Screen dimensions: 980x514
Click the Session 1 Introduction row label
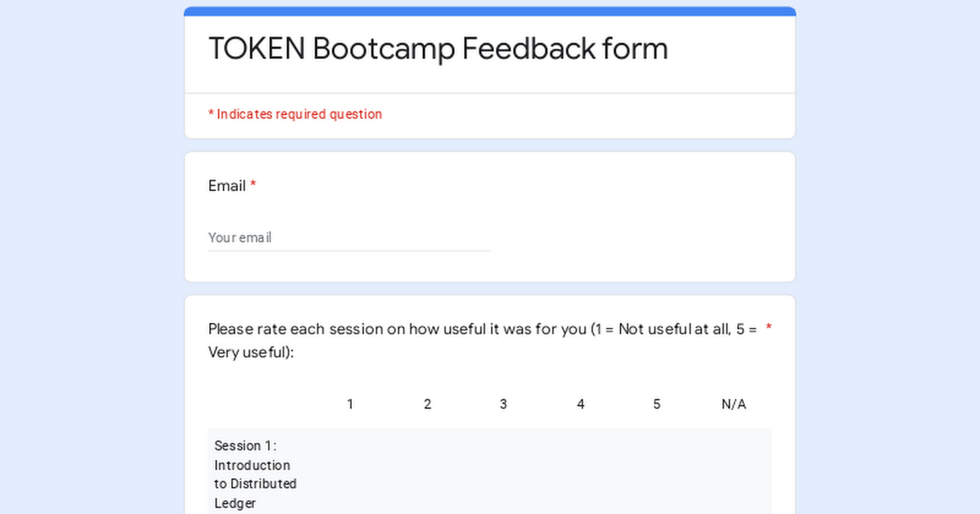click(256, 475)
